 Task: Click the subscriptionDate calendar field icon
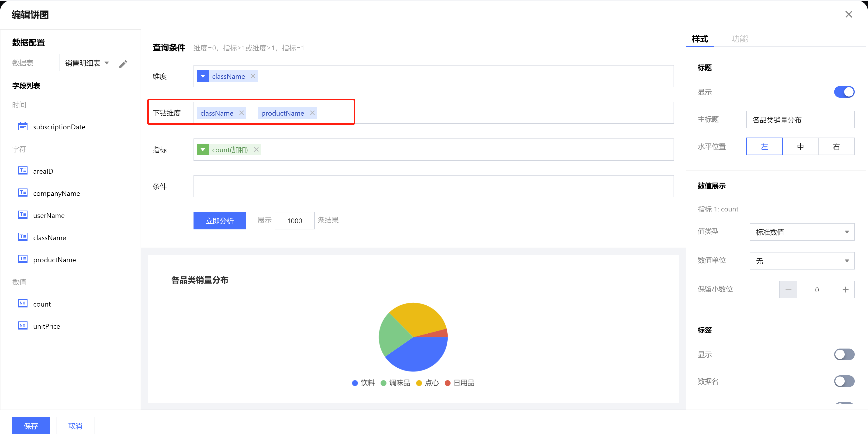pos(23,127)
